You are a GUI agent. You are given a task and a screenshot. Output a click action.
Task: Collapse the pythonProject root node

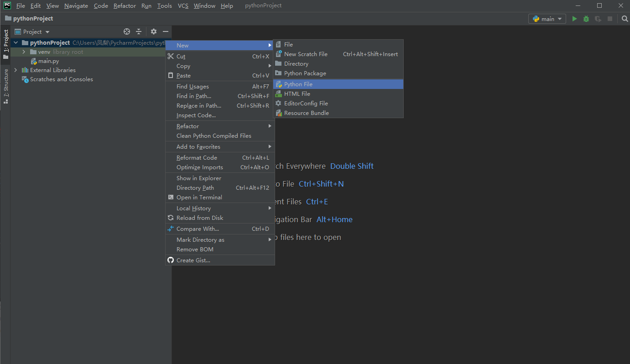coord(15,42)
